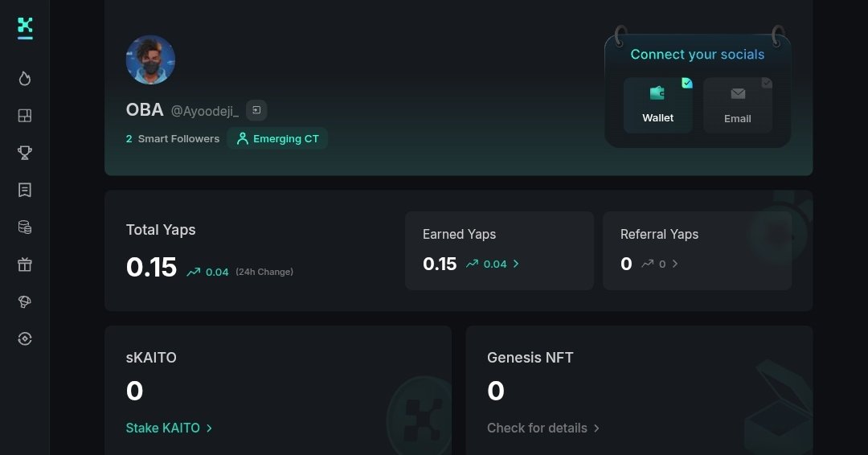Click the sKAITO heading
The width and height of the screenshot is (868, 455).
tap(151, 358)
